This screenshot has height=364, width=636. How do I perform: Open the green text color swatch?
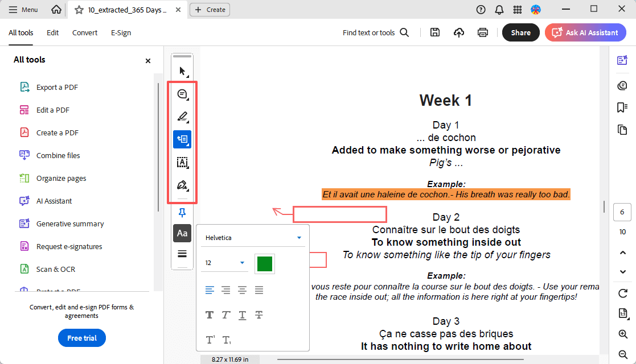coord(264,263)
